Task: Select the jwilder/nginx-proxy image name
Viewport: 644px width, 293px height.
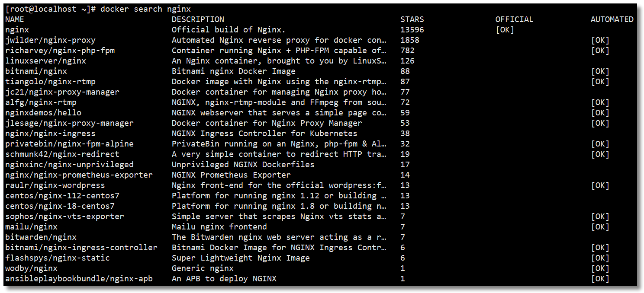Action: tap(50, 40)
